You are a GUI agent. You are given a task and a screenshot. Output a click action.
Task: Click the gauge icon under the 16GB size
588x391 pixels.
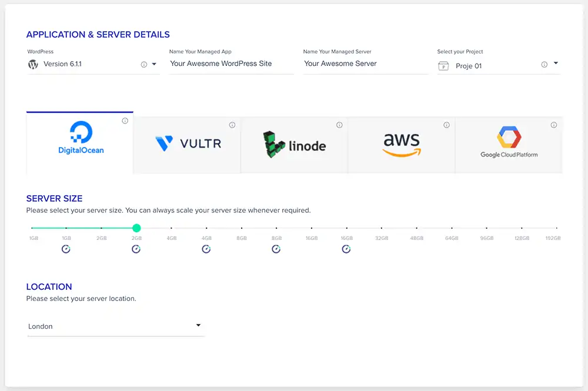pos(346,249)
